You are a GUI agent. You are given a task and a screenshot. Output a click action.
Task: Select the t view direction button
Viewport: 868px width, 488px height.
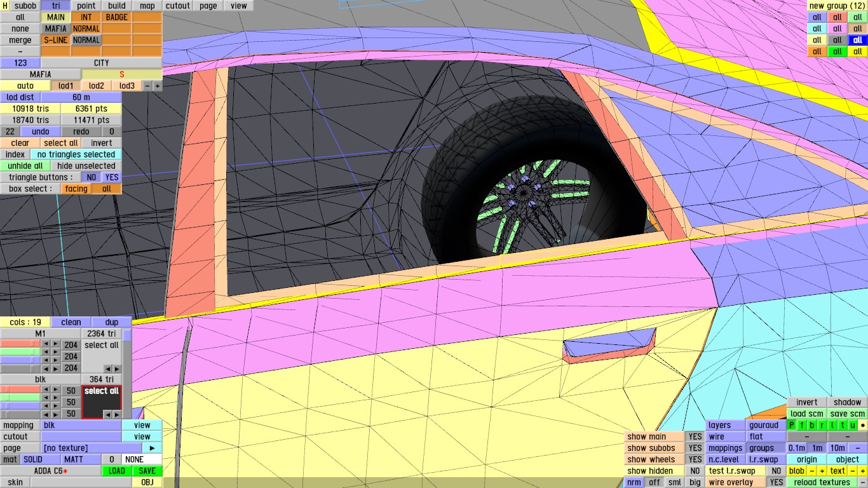(843, 425)
